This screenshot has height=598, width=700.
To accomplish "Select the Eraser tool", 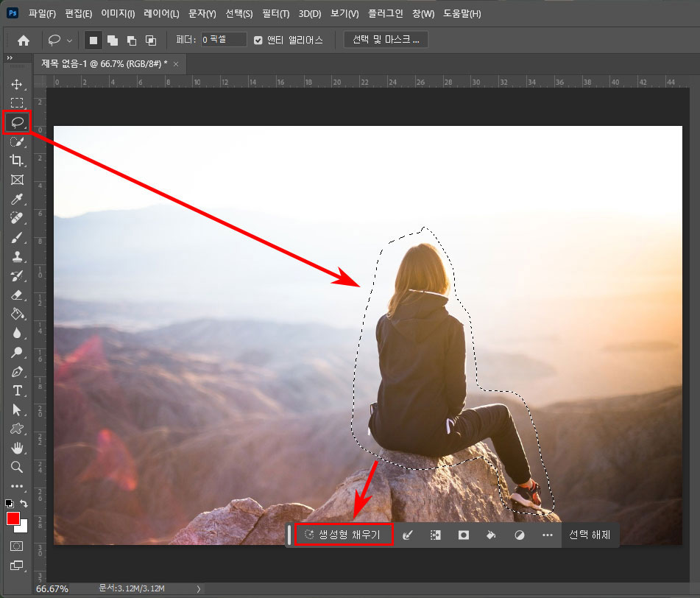I will (x=17, y=295).
